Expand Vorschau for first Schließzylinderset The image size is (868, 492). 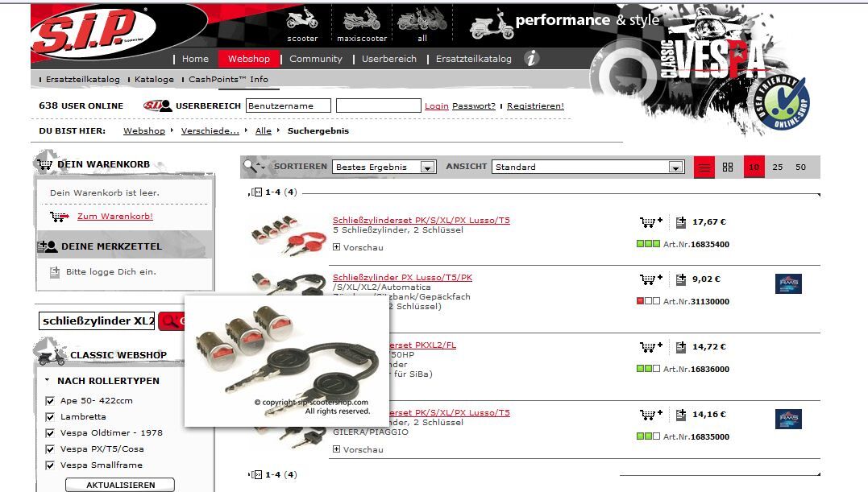coord(358,247)
